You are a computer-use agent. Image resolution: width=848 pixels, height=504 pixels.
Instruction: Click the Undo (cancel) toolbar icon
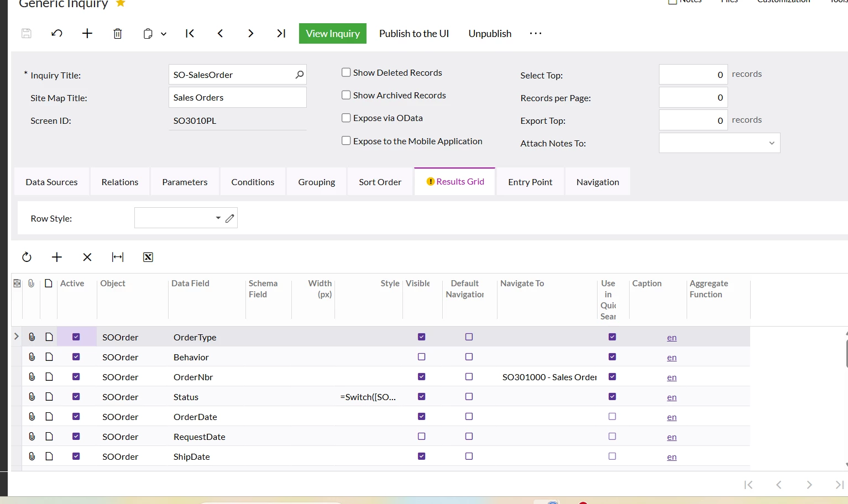(56, 33)
